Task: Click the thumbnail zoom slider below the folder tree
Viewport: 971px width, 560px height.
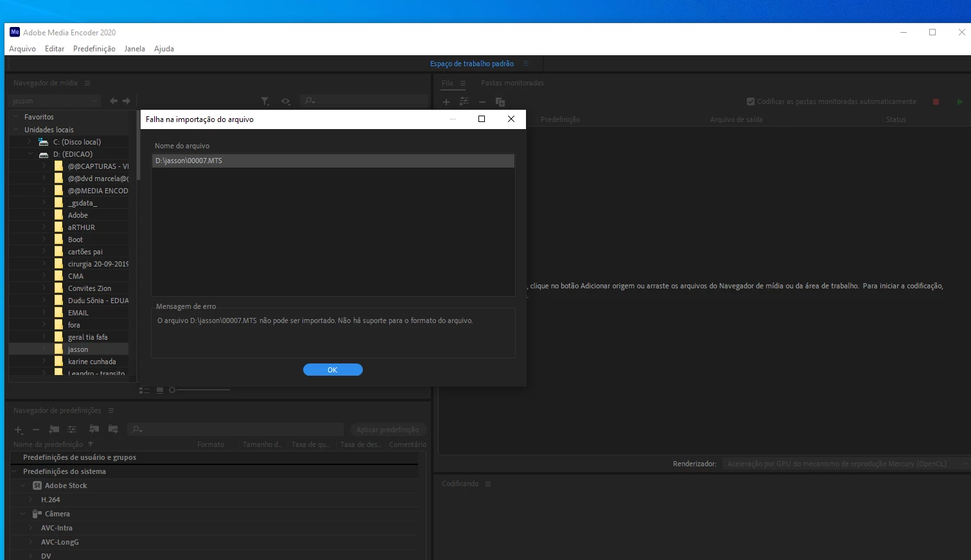Action: pyautogui.click(x=200, y=390)
